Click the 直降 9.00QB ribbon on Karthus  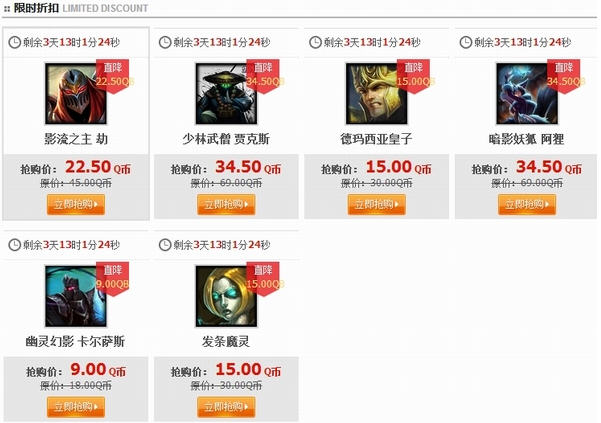(113, 279)
